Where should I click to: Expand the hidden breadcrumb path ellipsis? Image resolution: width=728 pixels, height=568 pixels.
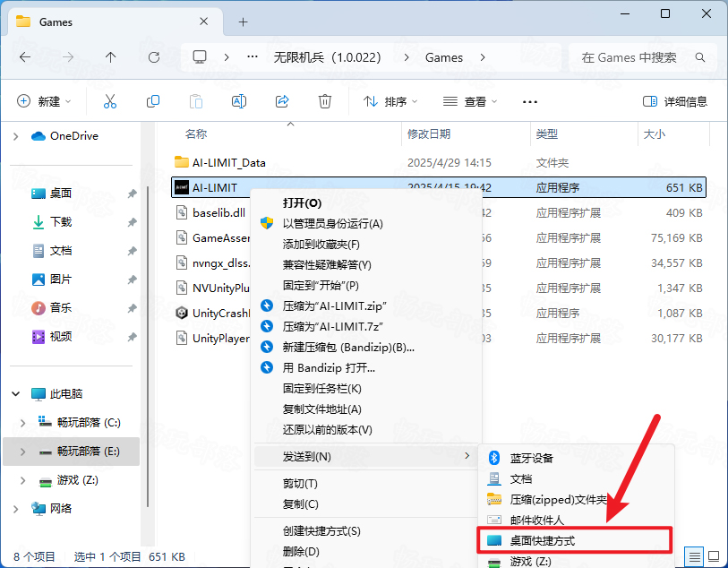pyautogui.click(x=253, y=57)
